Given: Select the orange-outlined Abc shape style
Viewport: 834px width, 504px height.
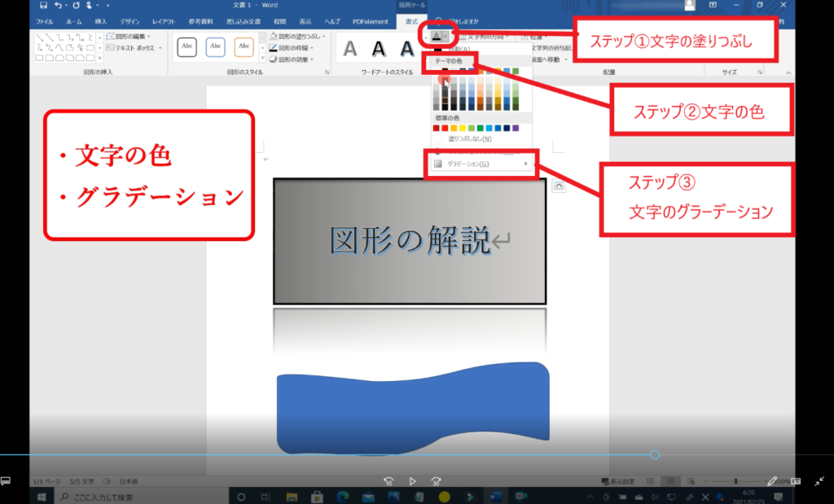Looking at the screenshot, I should pyautogui.click(x=244, y=47).
